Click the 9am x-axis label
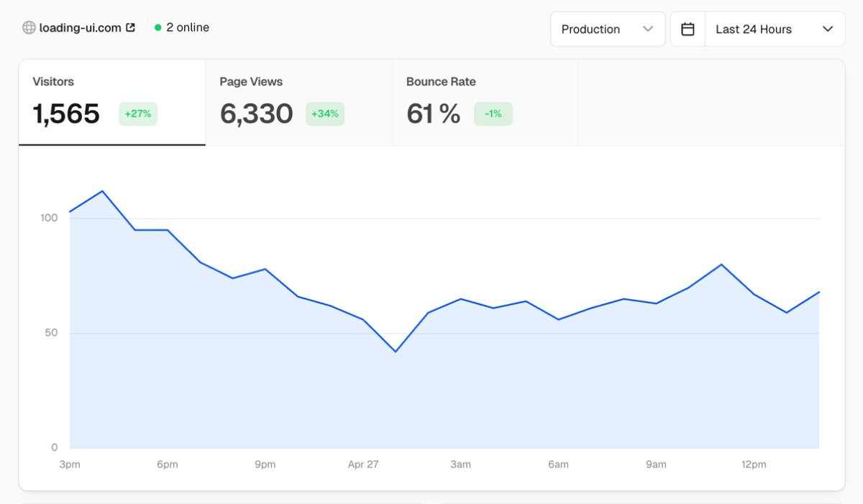The image size is (863, 504). [657, 464]
